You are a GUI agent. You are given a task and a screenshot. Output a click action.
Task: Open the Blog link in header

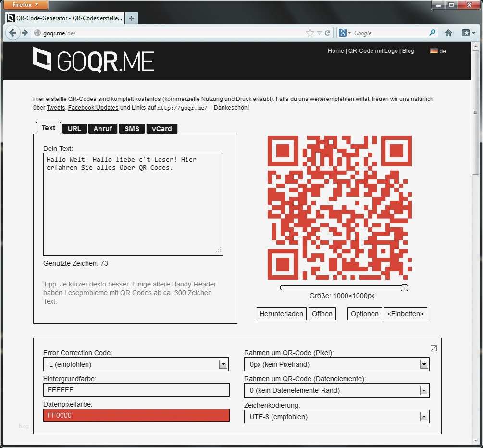(x=408, y=51)
